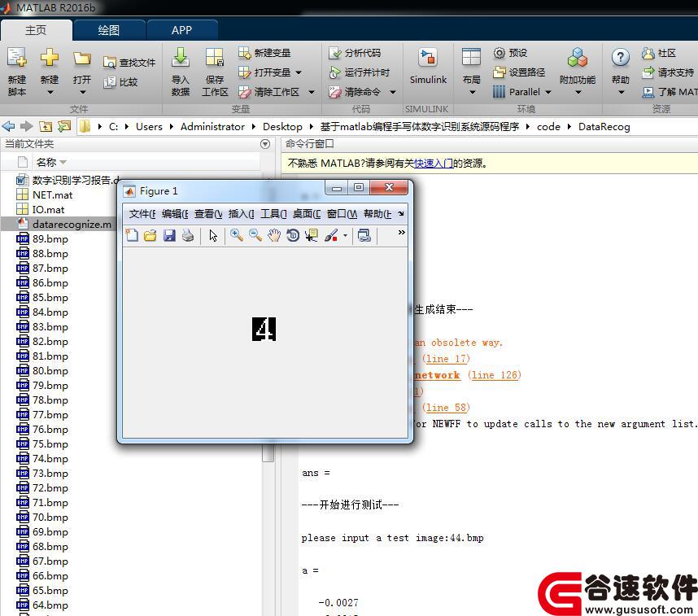The image size is (698, 616).
Task: Select the Zoom In tool in Figure 1
Action: click(x=237, y=235)
